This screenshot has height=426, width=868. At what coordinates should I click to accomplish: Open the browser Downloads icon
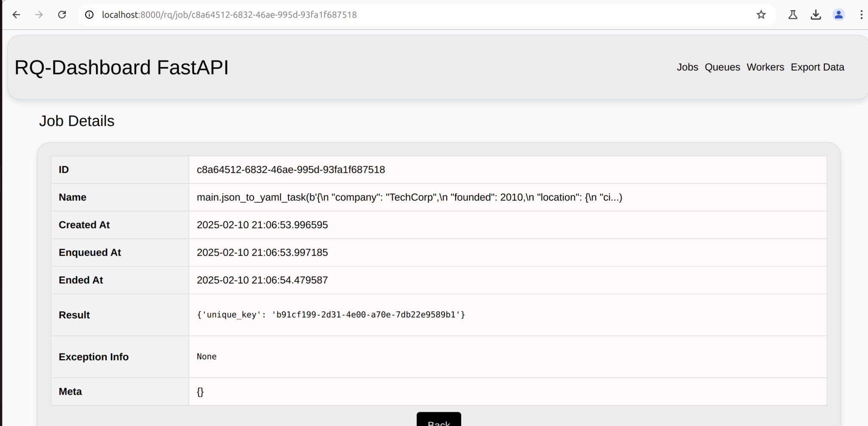tap(816, 14)
